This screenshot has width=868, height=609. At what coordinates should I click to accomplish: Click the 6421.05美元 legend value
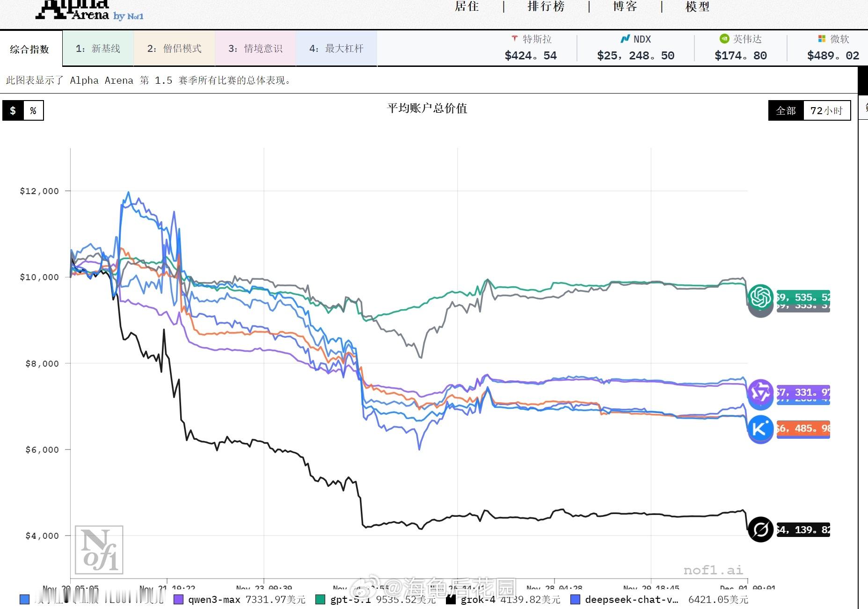(x=718, y=599)
